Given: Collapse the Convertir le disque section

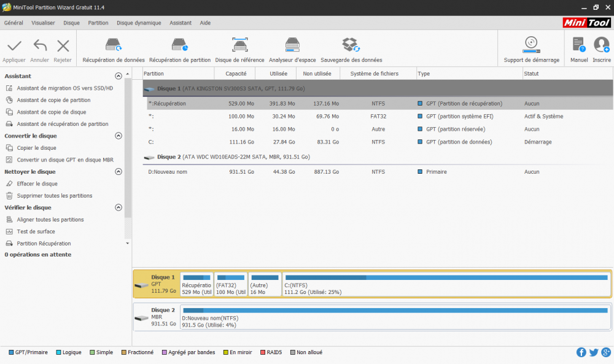Looking at the screenshot, I should click(119, 136).
